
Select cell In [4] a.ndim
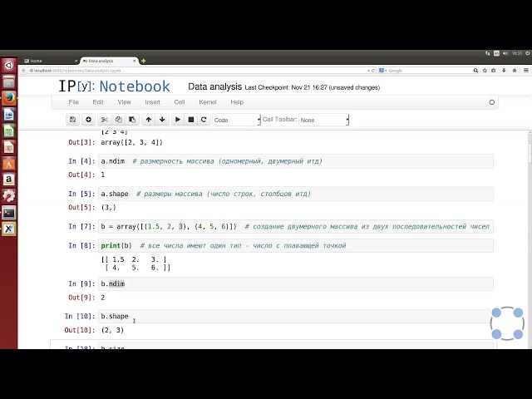pos(296,161)
